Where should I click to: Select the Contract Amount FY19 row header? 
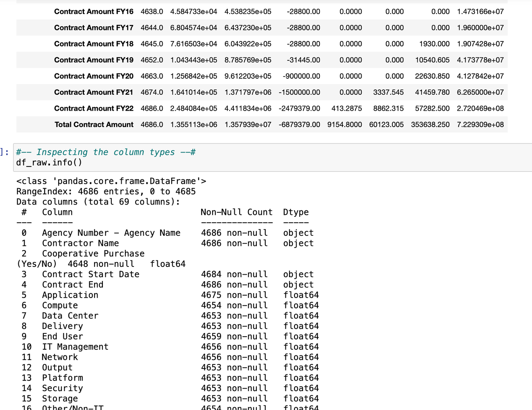tap(93, 60)
